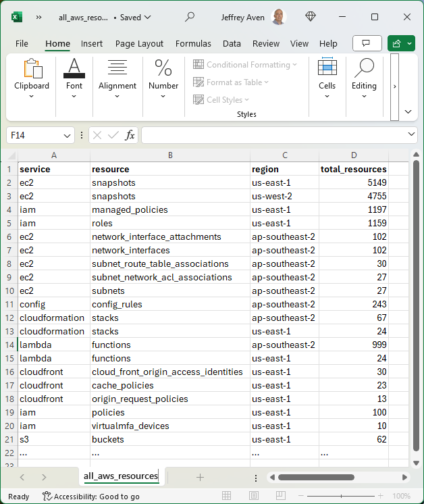Select the total_resources header cell
This screenshot has height=504, width=424.
point(354,169)
